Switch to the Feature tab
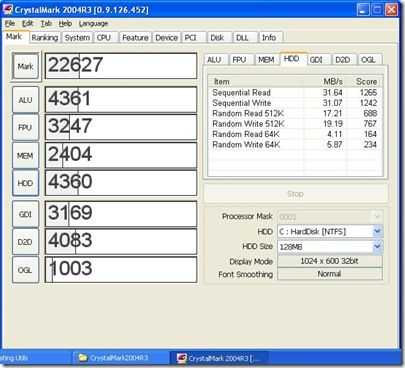Image resolution: width=405 pixels, height=368 pixels. point(135,38)
